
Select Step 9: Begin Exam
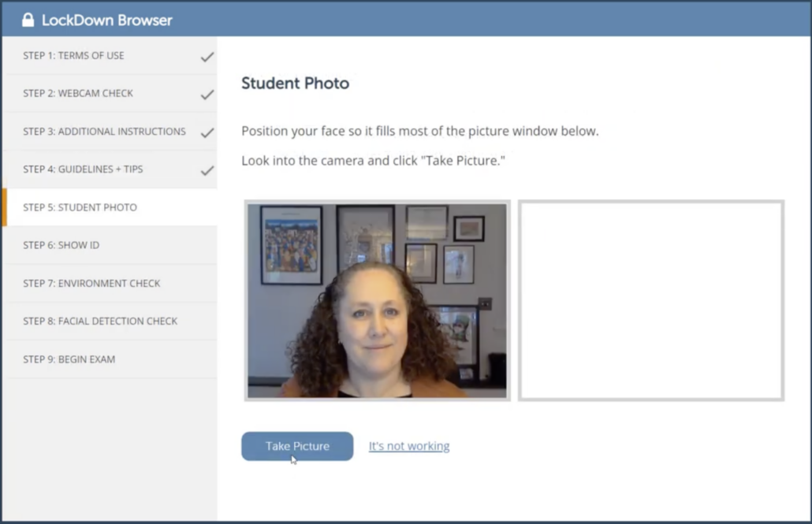pos(110,359)
